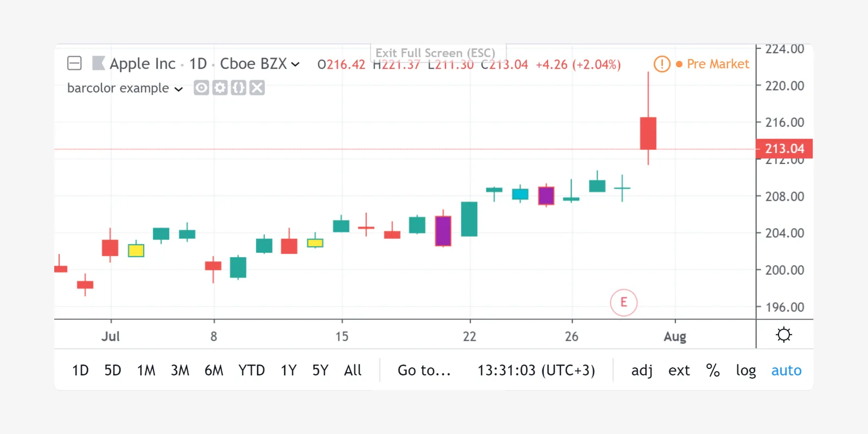Select the YTD time range

(x=252, y=371)
